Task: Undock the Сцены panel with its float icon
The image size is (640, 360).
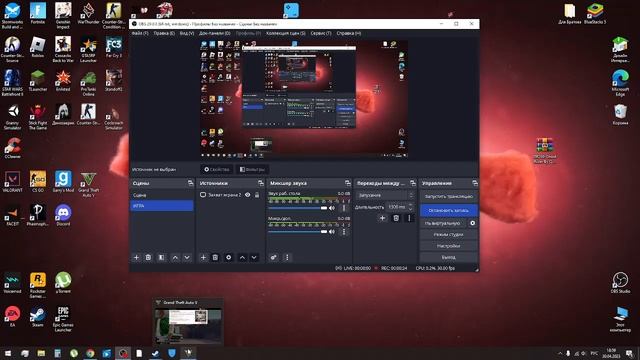Action: (x=191, y=183)
